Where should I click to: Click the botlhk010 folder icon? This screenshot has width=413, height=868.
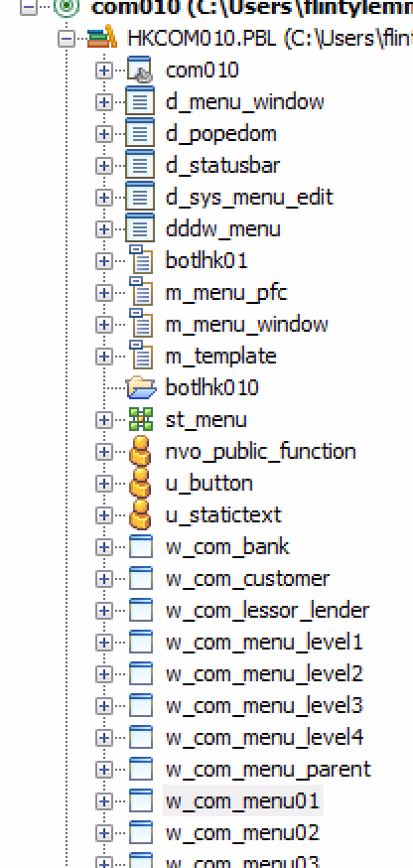click(x=141, y=387)
